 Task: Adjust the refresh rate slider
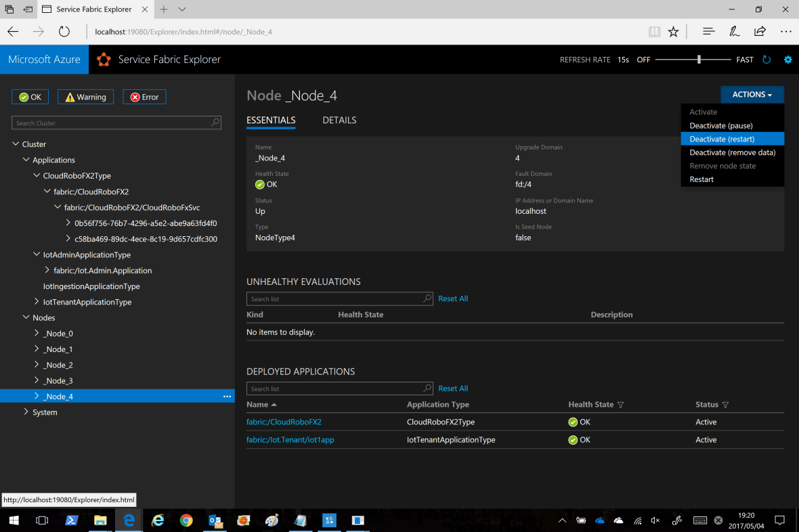(x=699, y=60)
